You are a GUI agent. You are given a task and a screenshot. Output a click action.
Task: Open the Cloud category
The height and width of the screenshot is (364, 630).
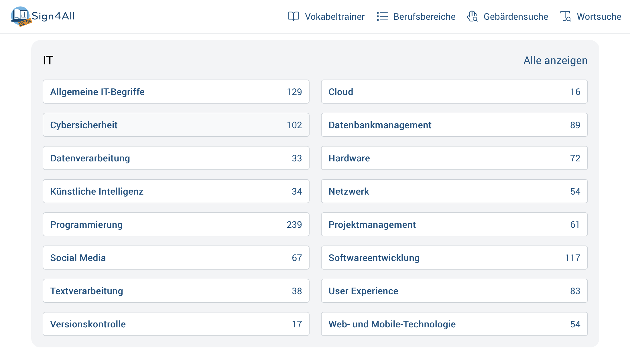pyautogui.click(x=454, y=92)
